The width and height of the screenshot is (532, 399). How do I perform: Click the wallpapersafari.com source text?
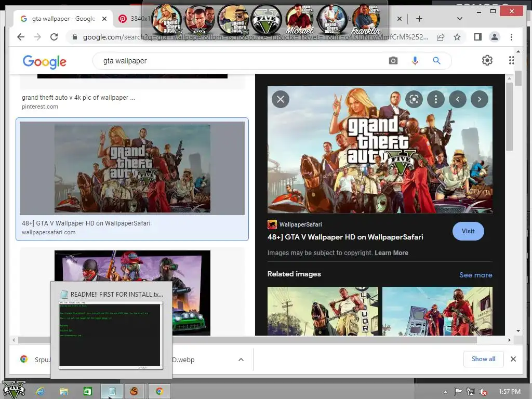[48, 232]
